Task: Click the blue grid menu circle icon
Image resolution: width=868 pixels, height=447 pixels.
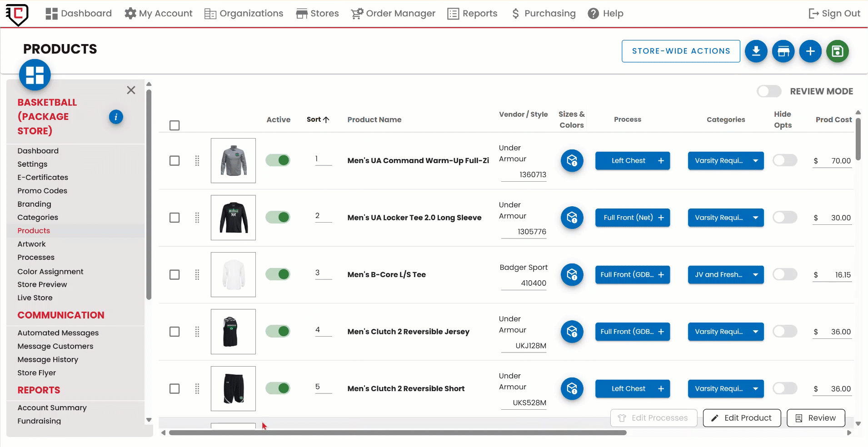Action: pos(35,75)
